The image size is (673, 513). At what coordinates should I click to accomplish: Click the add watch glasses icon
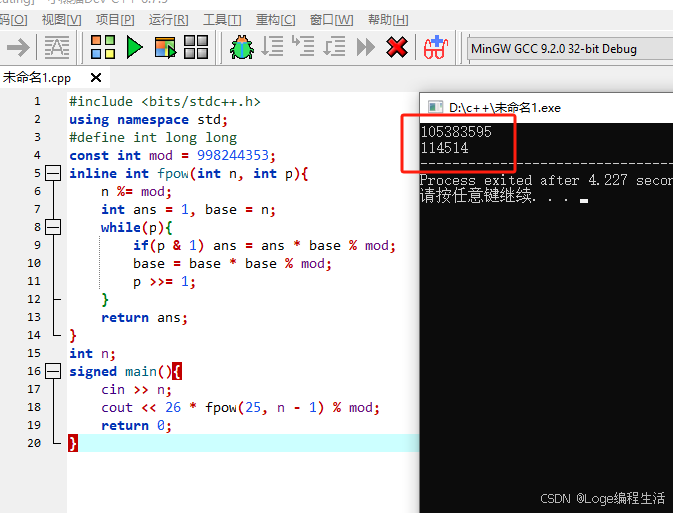click(436, 47)
